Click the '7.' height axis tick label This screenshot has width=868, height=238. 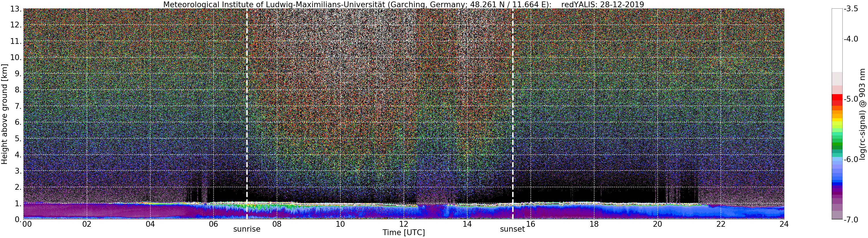[x=18, y=106]
